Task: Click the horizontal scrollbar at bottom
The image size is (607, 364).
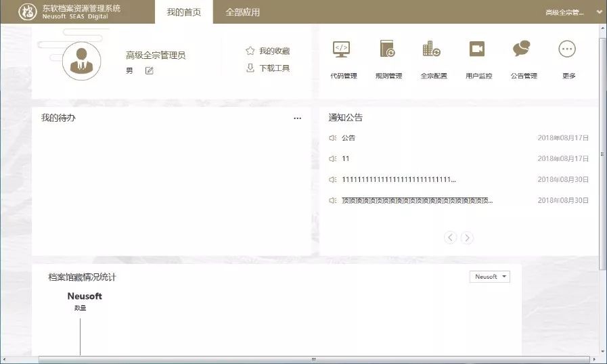Action: point(313,359)
